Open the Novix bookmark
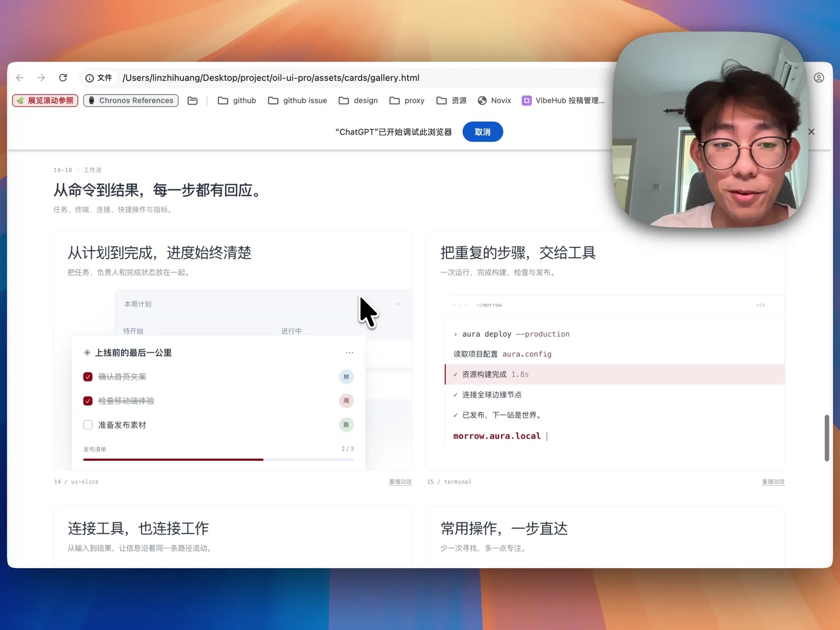The height and width of the screenshot is (630, 840). coord(494,100)
